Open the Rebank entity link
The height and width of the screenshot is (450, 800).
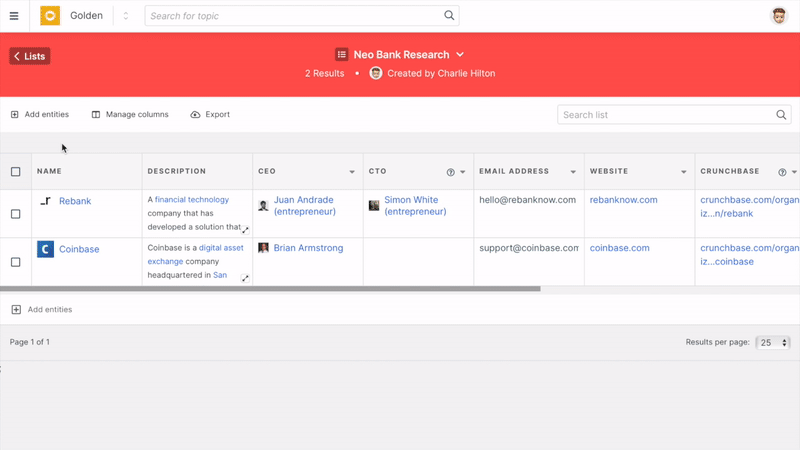pos(75,201)
